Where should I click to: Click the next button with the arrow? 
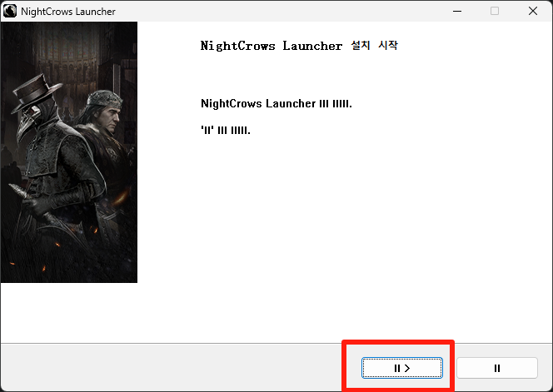point(401,368)
